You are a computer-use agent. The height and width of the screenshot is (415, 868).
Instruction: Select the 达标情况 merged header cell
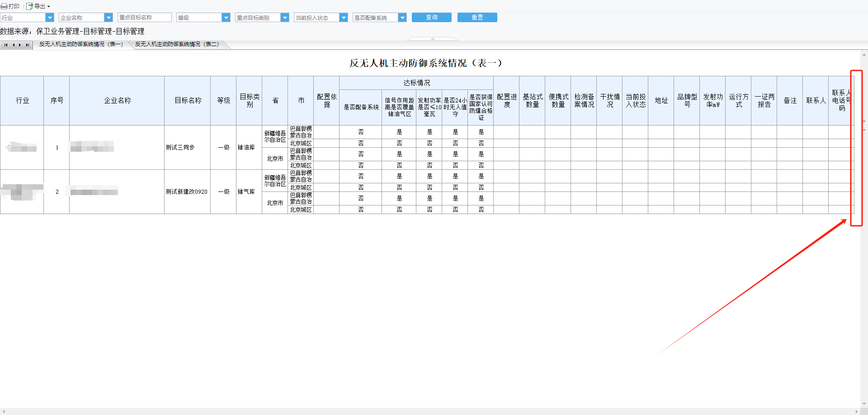tap(416, 83)
